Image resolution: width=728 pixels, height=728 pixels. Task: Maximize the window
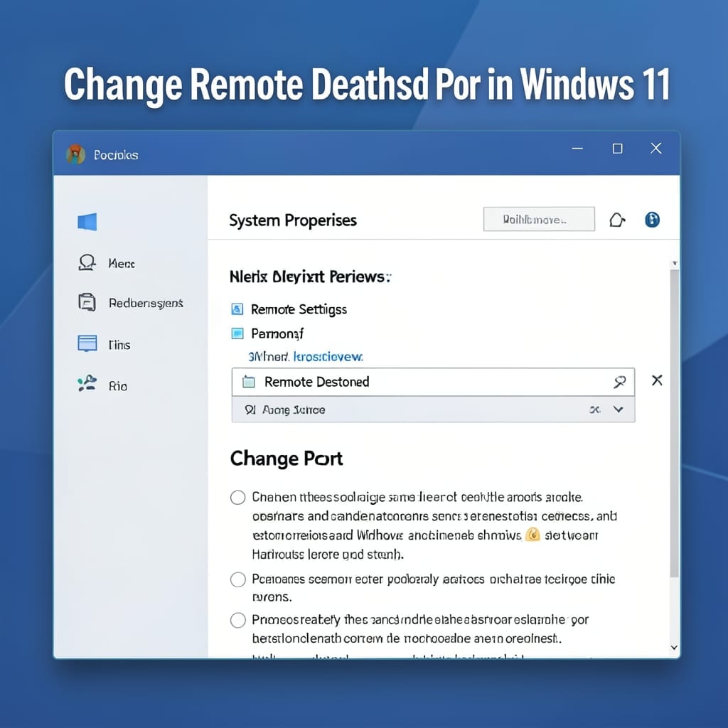(617, 149)
